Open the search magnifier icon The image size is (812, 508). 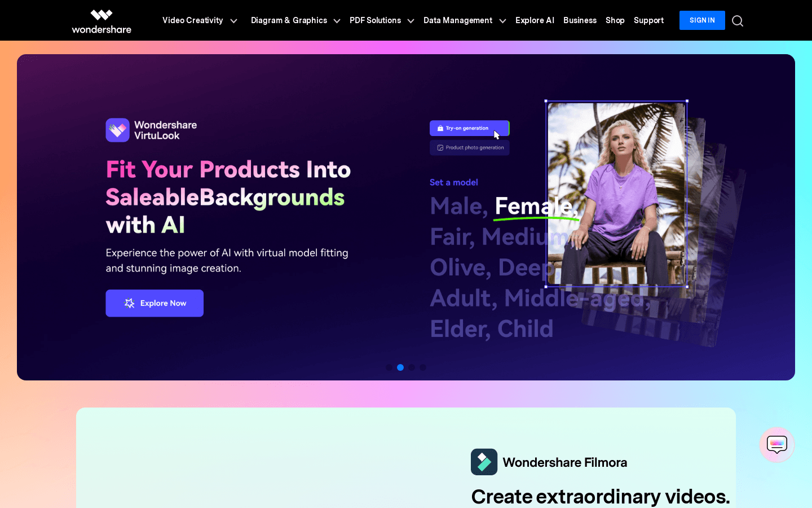738,21
